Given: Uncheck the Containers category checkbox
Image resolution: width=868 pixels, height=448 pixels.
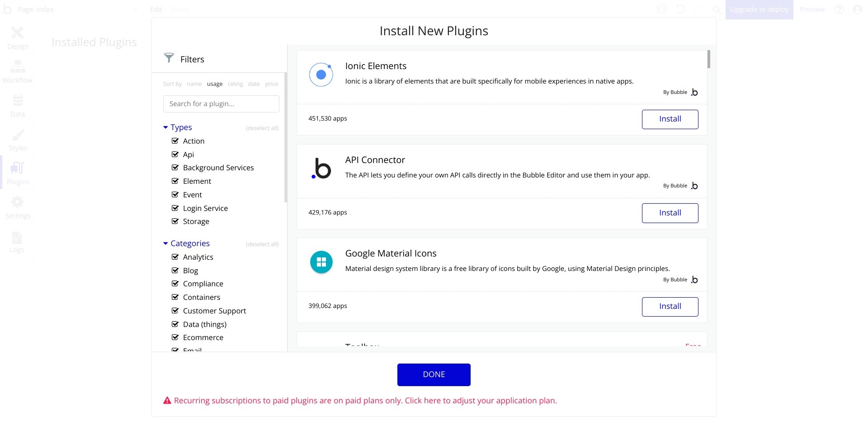Looking at the screenshot, I should [x=175, y=297].
